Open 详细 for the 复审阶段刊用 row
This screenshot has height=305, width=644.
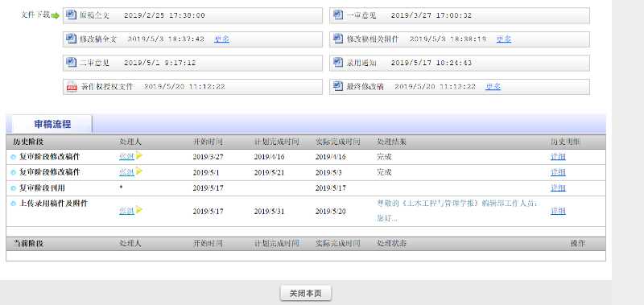[x=558, y=188]
